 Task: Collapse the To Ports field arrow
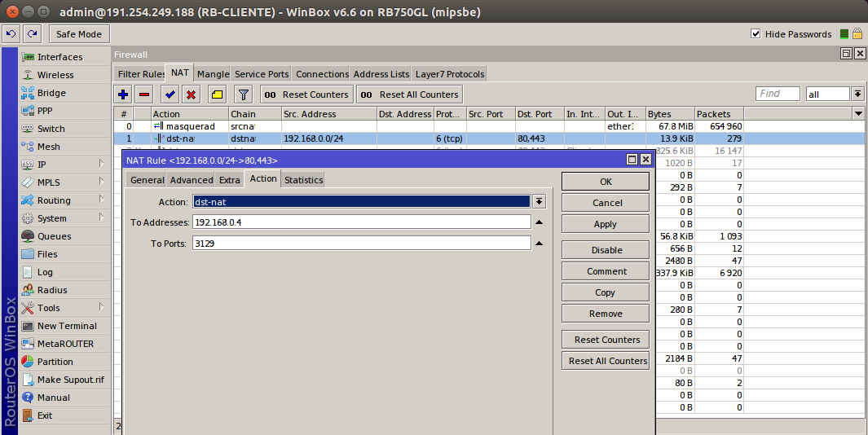pos(540,244)
